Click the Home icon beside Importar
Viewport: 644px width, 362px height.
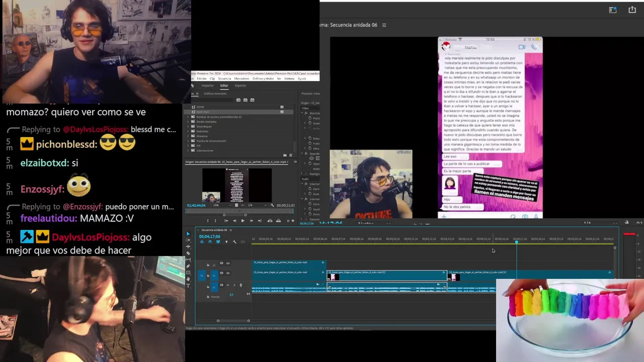(x=193, y=85)
